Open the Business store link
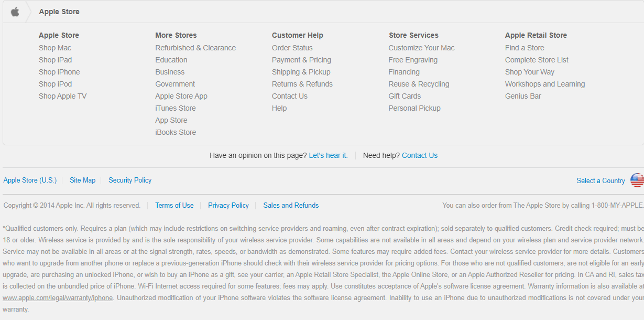The height and width of the screenshot is (320, 644). 170,72
